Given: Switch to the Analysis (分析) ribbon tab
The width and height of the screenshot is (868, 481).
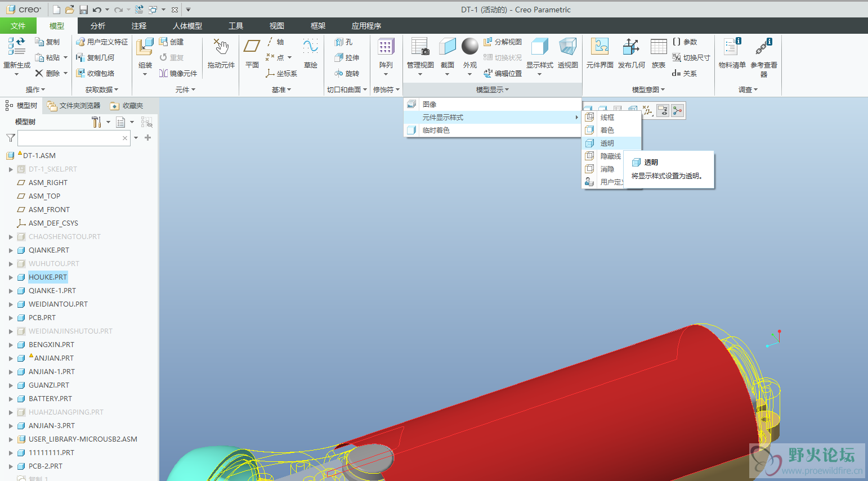Looking at the screenshot, I should pos(98,26).
